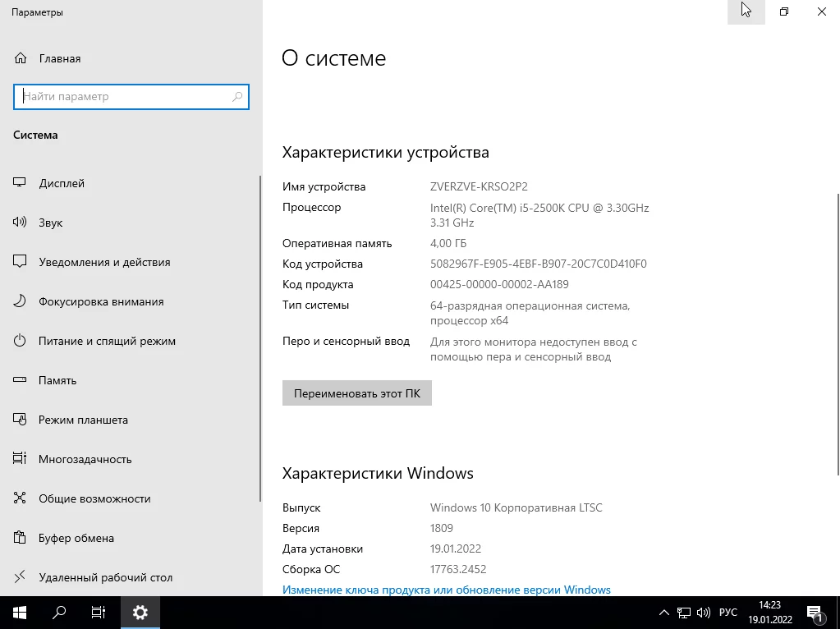Open Уведомления и действия section
840x629 pixels.
(x=104, y=262)
